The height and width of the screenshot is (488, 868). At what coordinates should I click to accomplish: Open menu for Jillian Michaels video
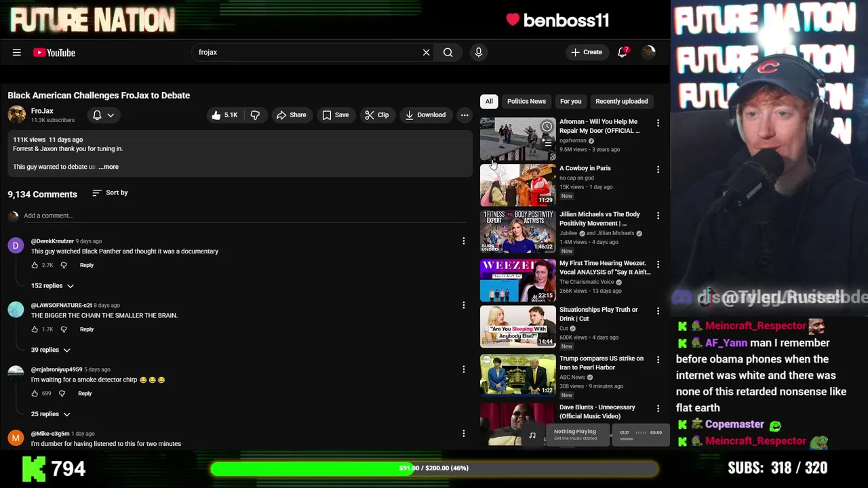point(658,216)
